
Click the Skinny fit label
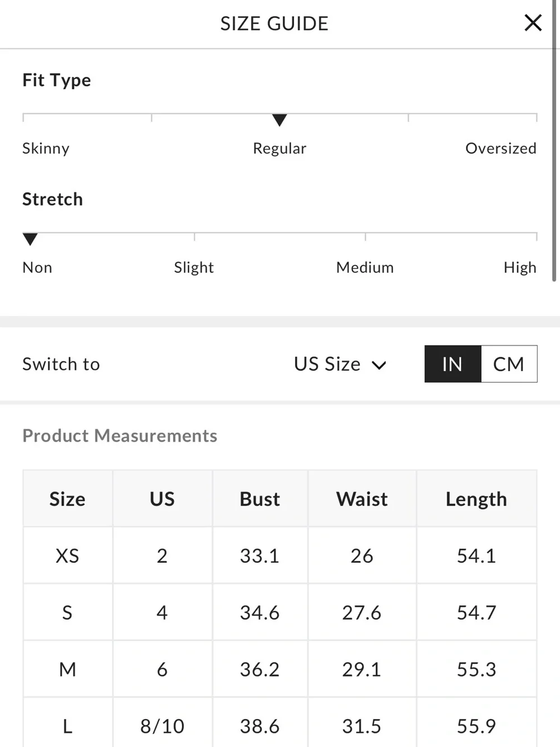click(46, 149)
